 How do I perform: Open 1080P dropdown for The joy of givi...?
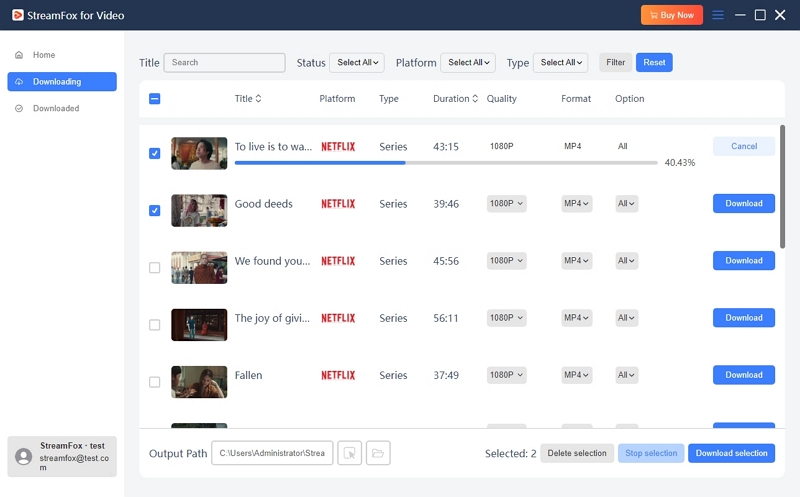pos(506,317)
